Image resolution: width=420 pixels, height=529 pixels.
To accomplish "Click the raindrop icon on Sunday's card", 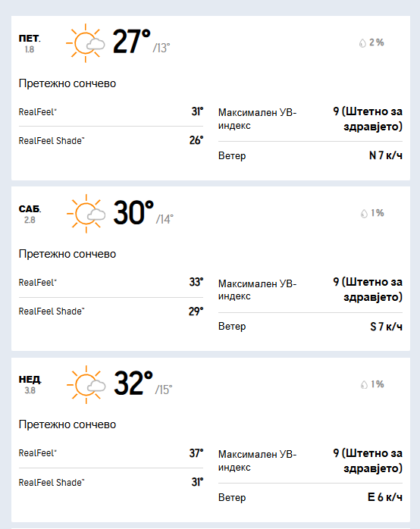I will tap(364, 384).
